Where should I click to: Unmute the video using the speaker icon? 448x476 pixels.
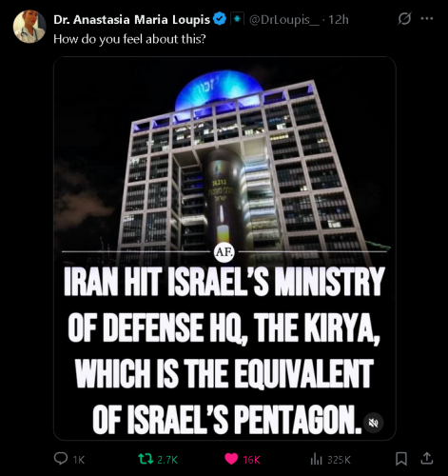[x=374, y=423]
